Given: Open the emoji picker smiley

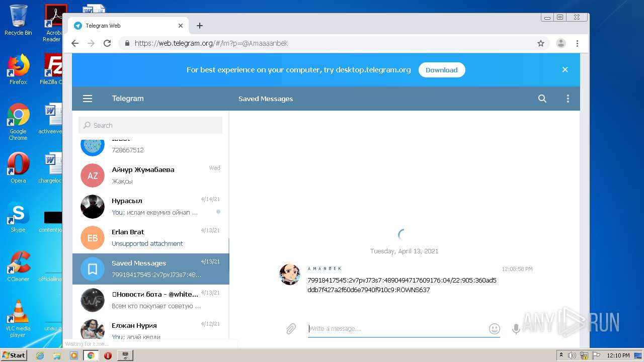Looking at the screenshot, I should coord(495,329).
